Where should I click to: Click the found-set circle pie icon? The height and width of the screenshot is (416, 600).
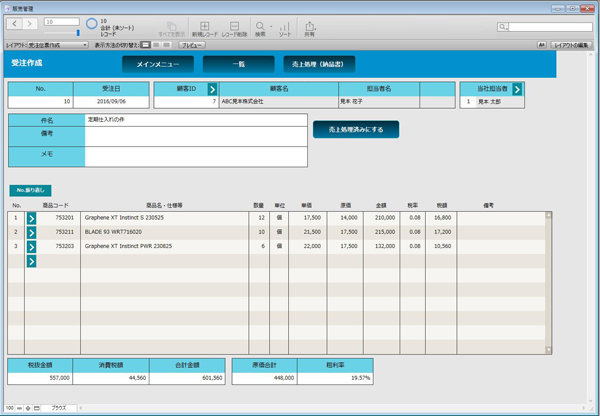91,24
